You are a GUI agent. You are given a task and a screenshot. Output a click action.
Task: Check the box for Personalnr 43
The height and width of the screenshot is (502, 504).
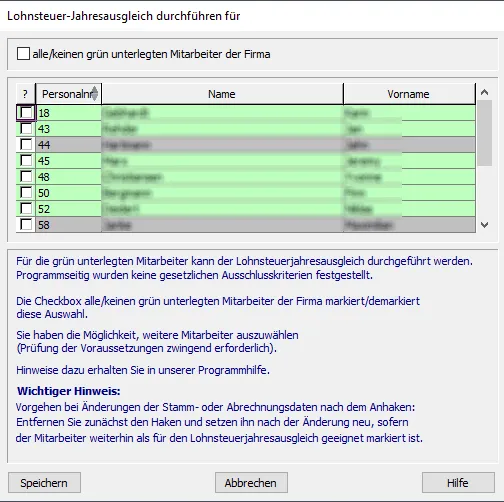tap(26, 129)
